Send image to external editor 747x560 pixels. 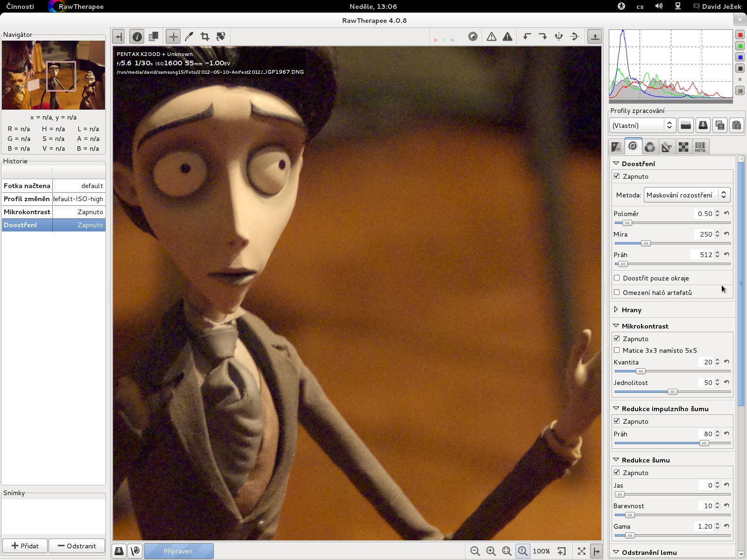[135, 551]
